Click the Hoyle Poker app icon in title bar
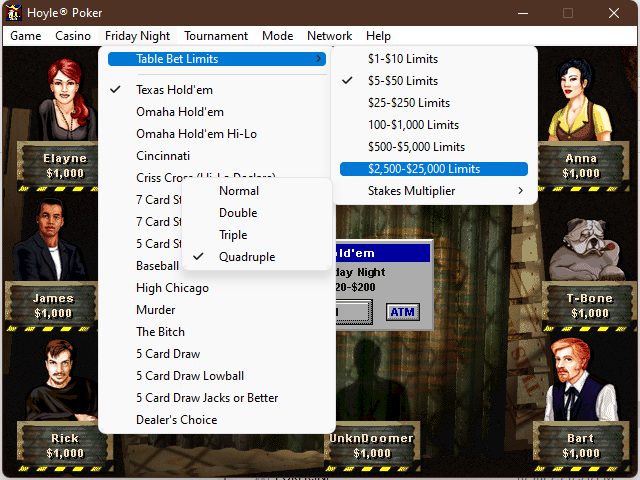 13,13
